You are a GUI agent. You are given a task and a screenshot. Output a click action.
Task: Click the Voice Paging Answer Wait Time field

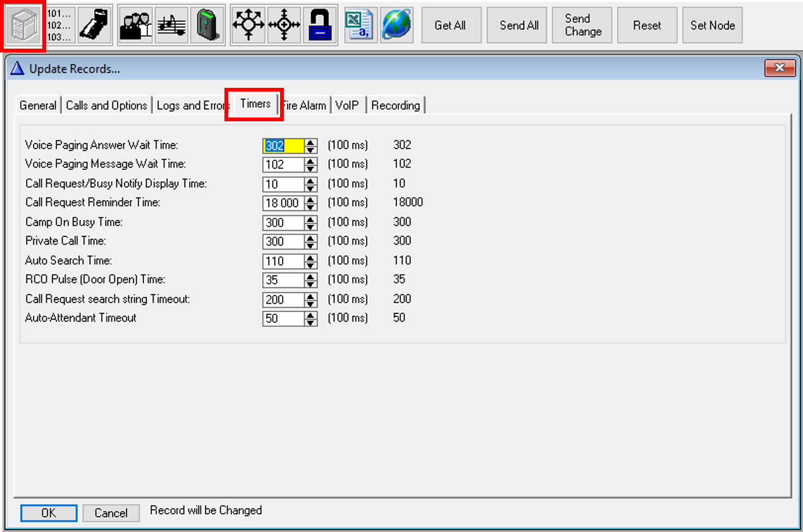pos(283,146)
